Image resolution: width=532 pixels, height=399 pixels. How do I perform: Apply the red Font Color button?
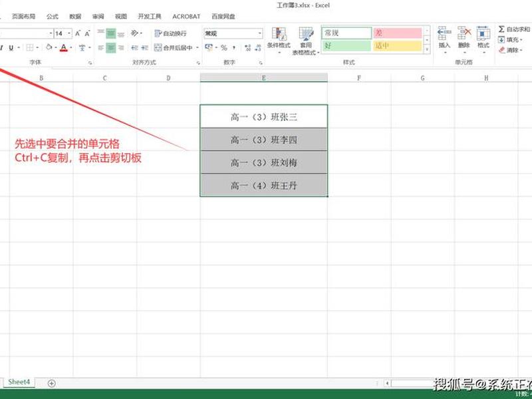click(x=63, y=47)
